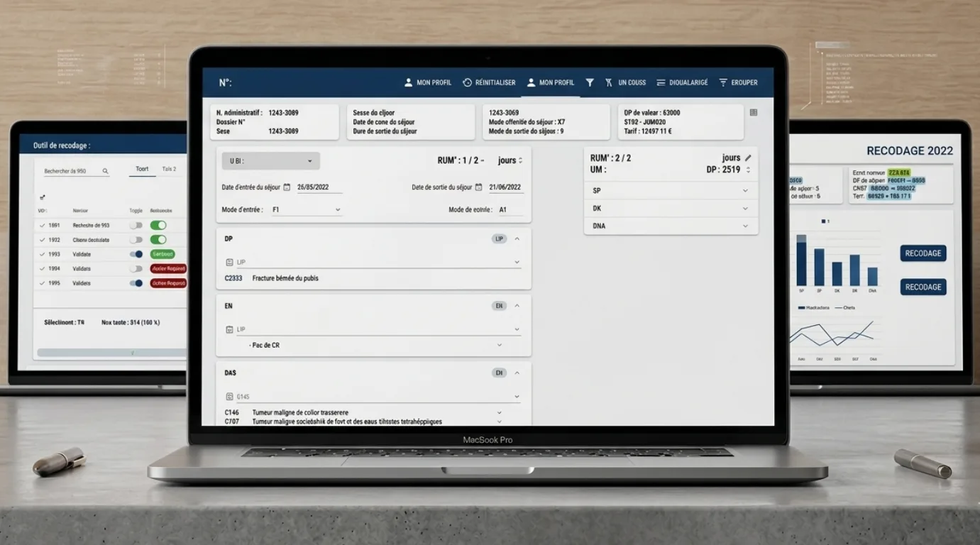Click the Date de sortie field showing 21/06/2022

[x=505, y=187]
